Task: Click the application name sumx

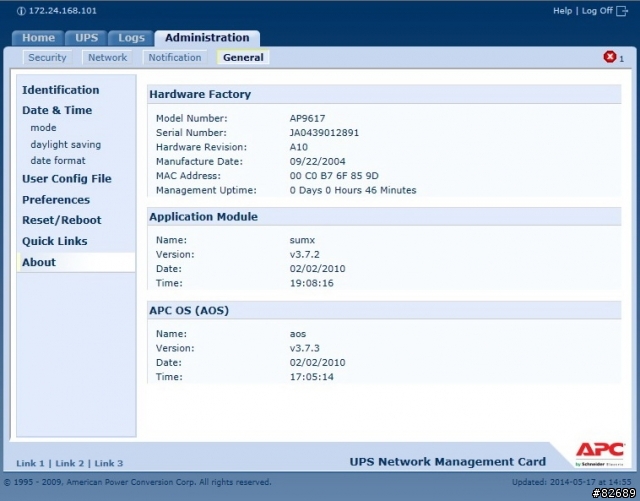Action: tap(302, 240)
